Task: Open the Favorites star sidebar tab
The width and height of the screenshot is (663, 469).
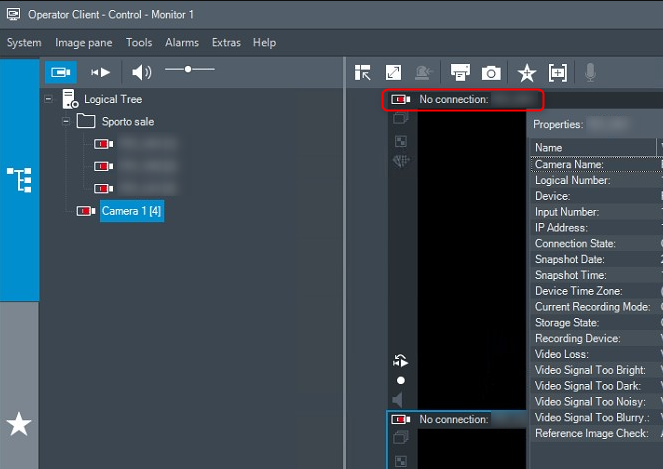Action: [19, 424]
